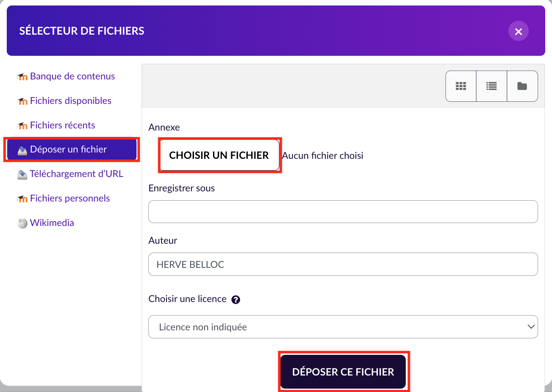Click the Auteur field with HERVE BELLOC

coord(343,264)
